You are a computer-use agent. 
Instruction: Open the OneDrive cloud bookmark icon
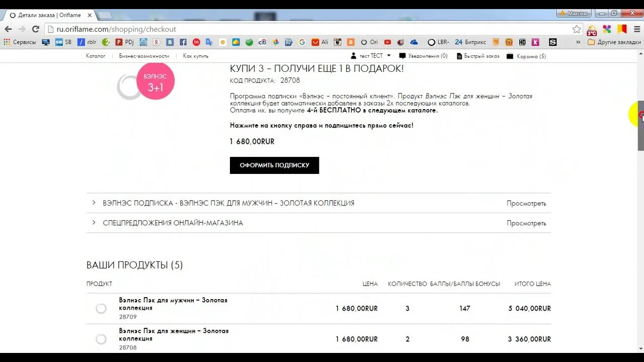coord(414,42)
